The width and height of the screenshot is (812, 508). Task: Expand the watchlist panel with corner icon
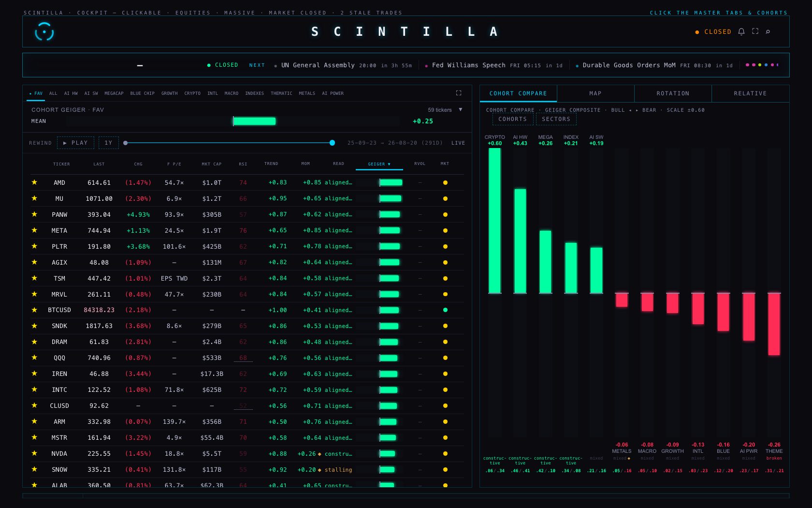click(x=459, y=93)
